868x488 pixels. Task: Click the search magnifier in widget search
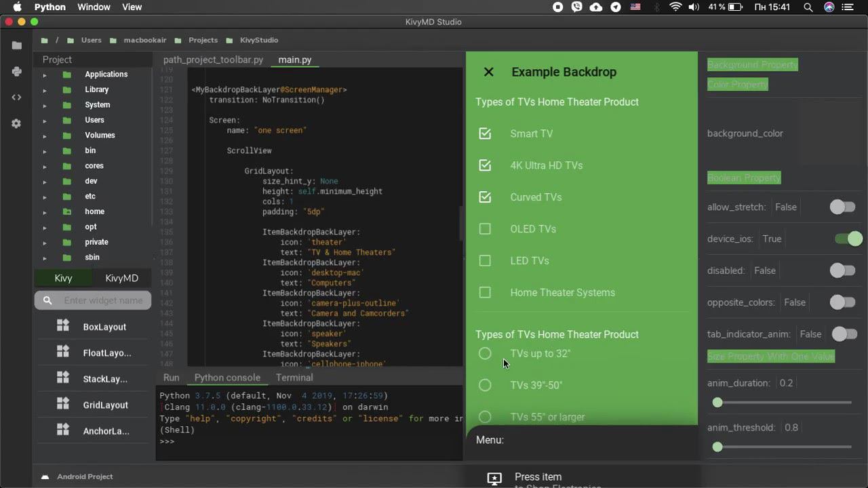47,300
